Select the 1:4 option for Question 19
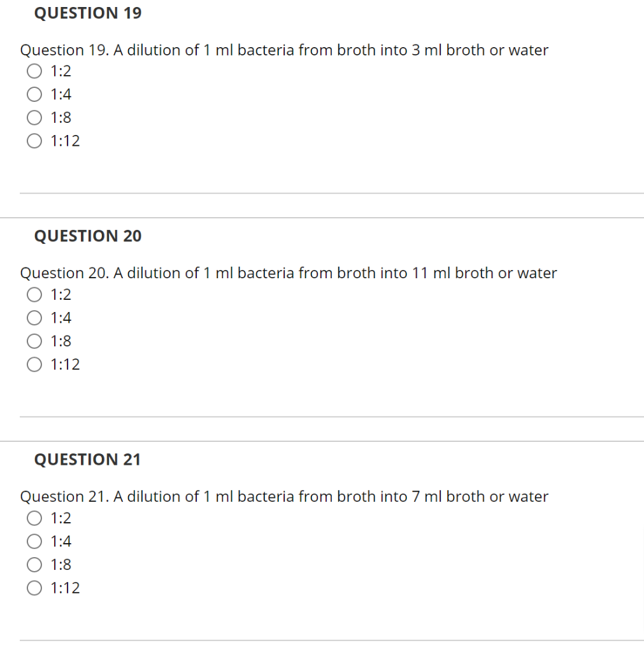The height and width of the screenshot is (652, 644). coord(34,94)
